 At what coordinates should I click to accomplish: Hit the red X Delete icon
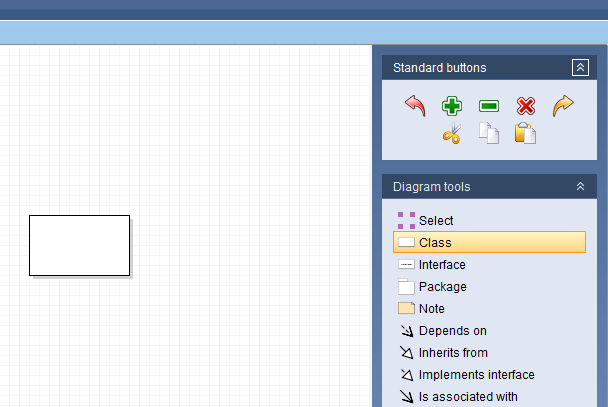[x=526, y=106]
